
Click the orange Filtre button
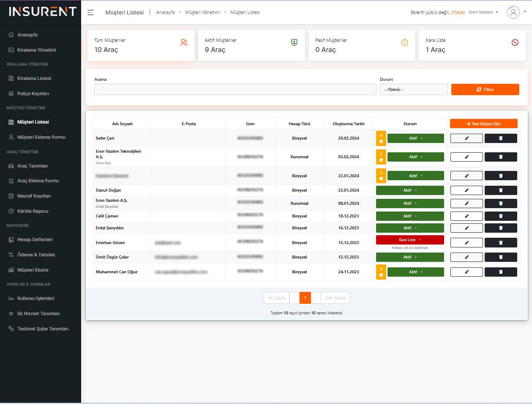click(x=485, y=90)
